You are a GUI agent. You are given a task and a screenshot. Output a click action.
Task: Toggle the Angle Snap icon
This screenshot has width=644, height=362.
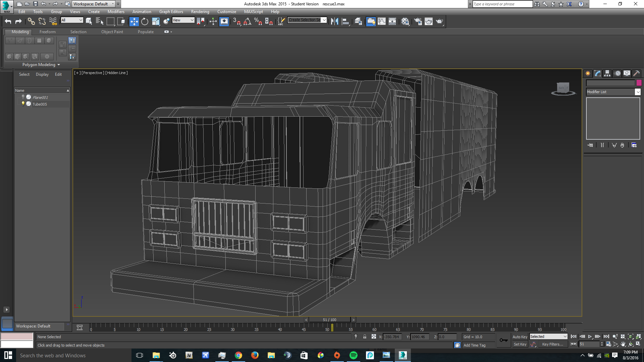(247, 21)
